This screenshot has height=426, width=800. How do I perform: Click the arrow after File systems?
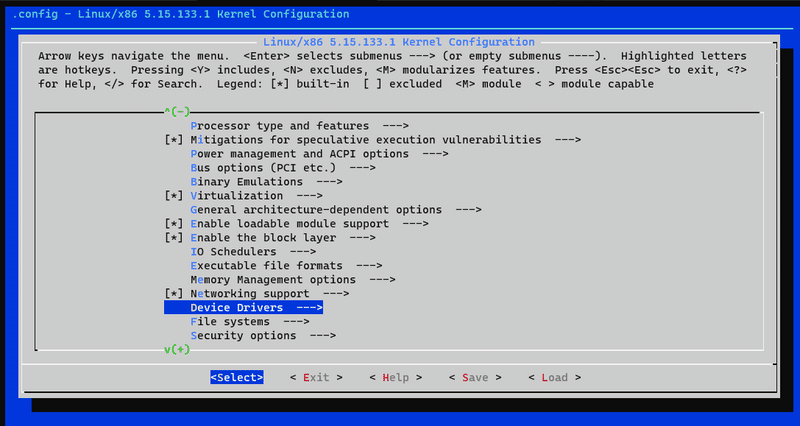[x=296, y=322]
